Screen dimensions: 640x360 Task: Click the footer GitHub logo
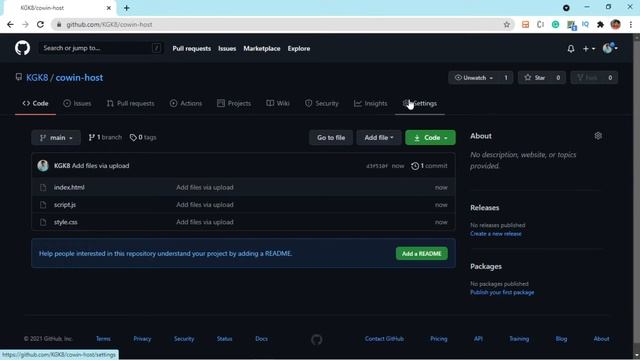tap(316, 339)
